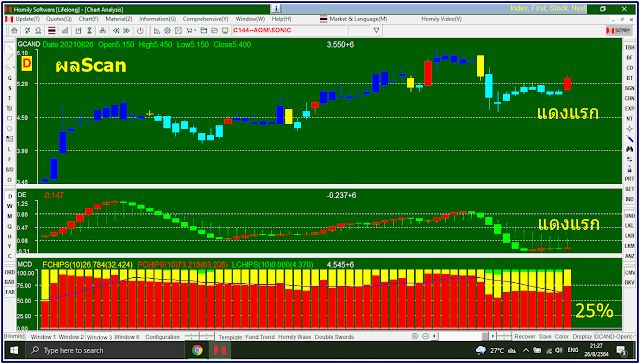Viewport: 640px width, 364px height.
Task: Select the M monthly period
Action: 10,216
